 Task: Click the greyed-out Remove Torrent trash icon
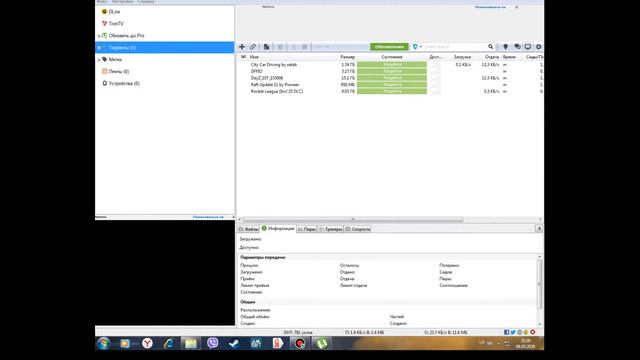[x=280, y=47]
